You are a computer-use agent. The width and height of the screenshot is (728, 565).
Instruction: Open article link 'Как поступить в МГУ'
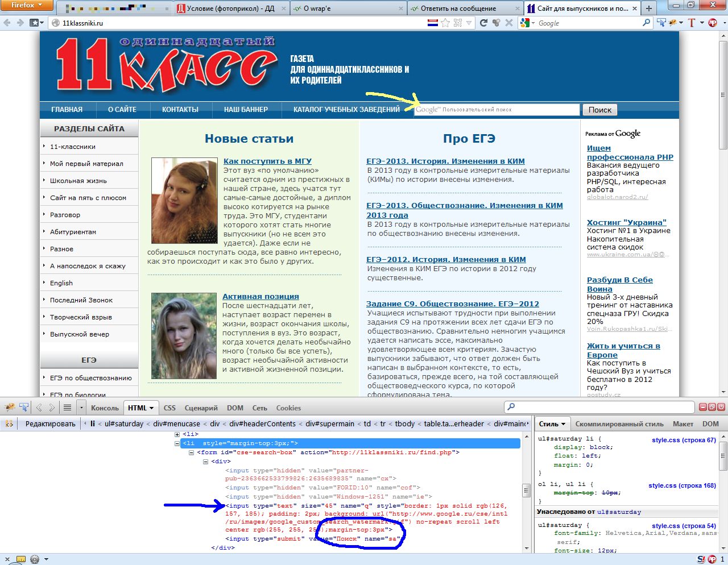coord(267,161)
